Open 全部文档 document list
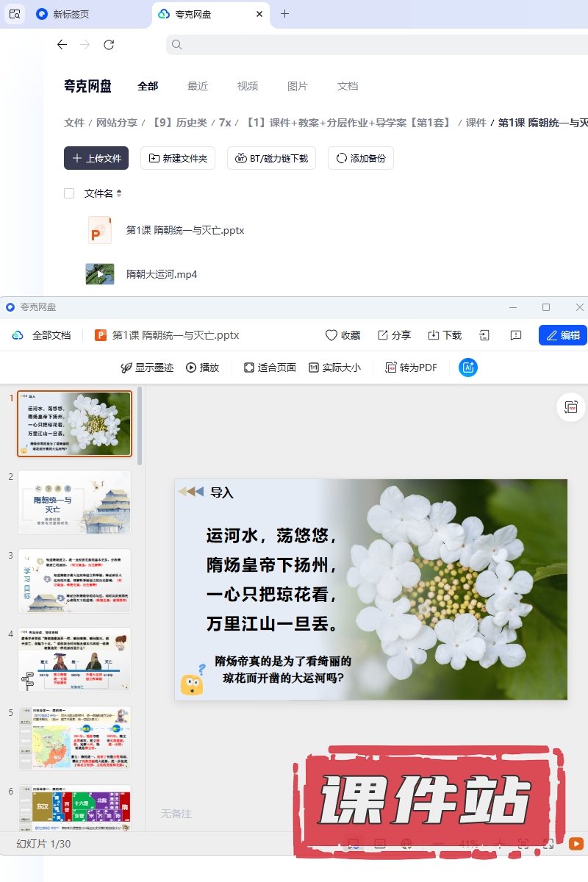This screenshot has height=882, width=588. pyautogui.click(x=43, y=335)
